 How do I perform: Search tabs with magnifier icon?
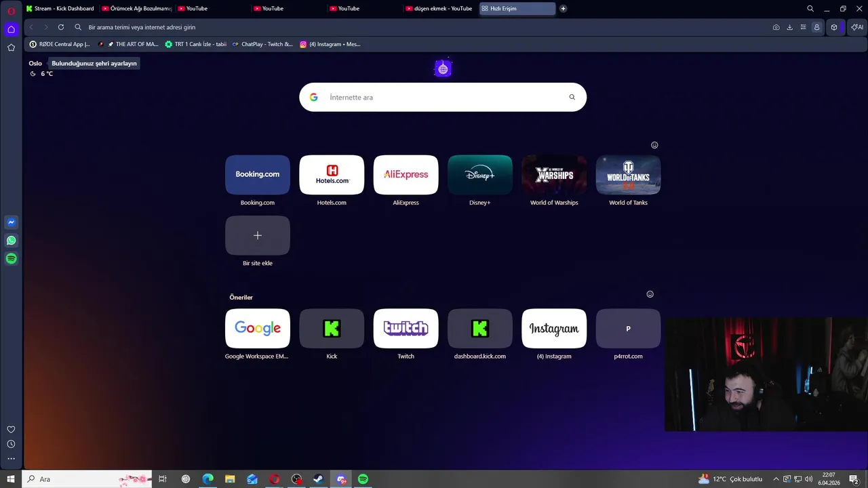[x=810, y=9]
